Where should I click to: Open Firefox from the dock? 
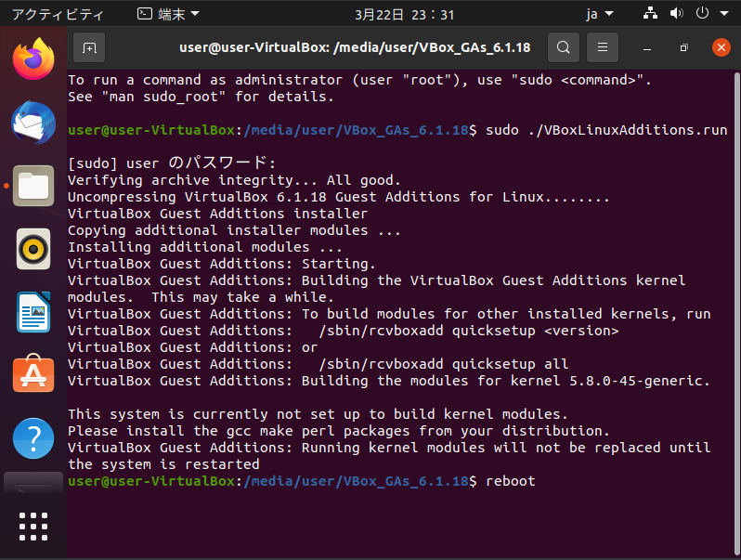(x=33, y=59)
